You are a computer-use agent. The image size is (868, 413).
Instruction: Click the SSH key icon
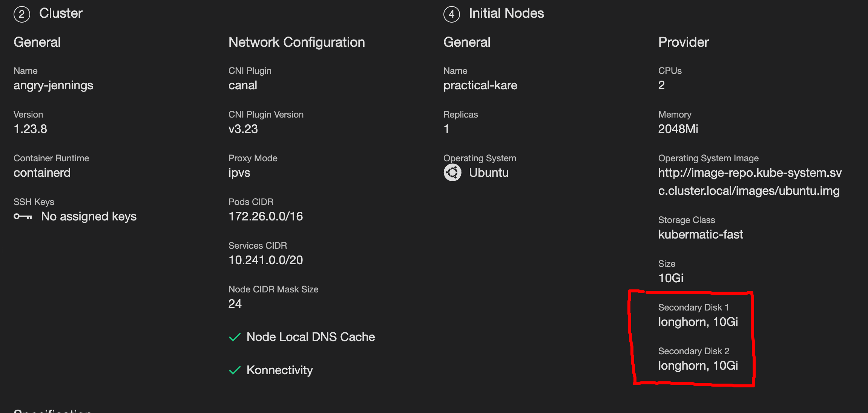point(22,216)
